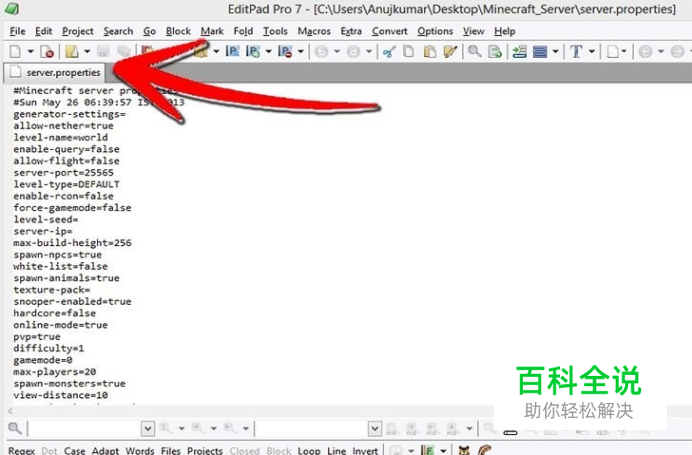Screen dimensions: 692x455
Task: Open the Macros menu
Action: 314,31
